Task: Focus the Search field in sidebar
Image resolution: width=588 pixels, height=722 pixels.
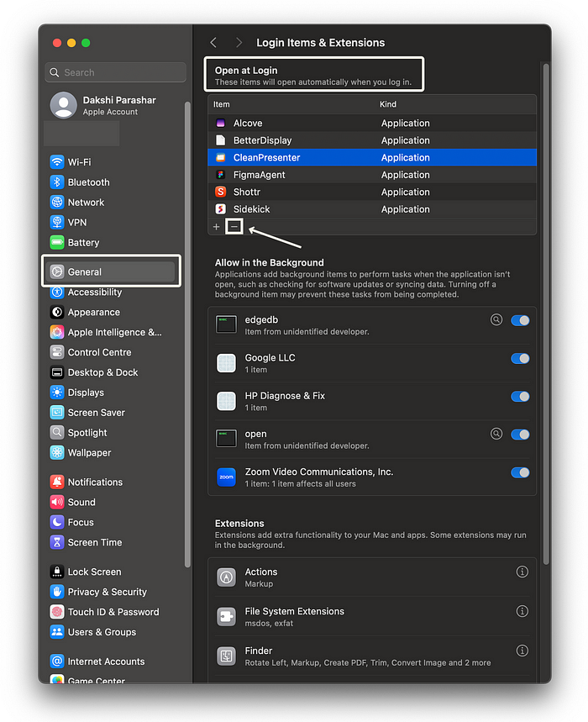Action: 115,72
